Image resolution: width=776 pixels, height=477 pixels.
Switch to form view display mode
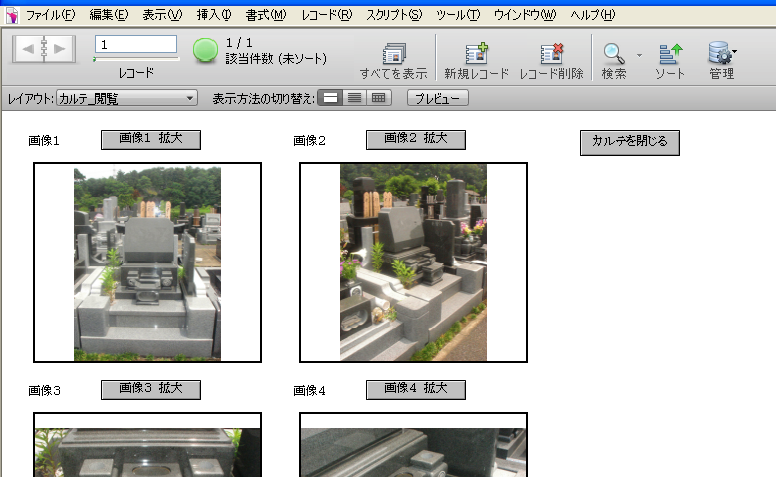pos(329,98)
